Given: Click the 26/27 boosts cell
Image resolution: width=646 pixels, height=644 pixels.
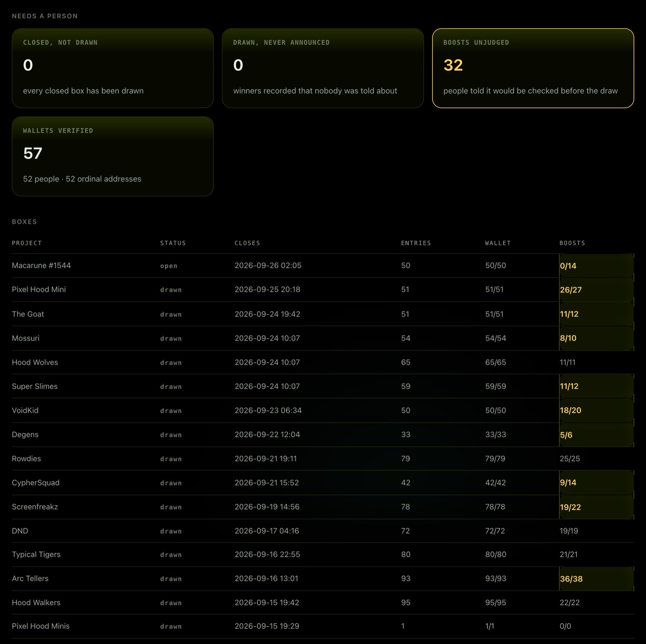Looking at the screenshot, I should coord(596,290).
